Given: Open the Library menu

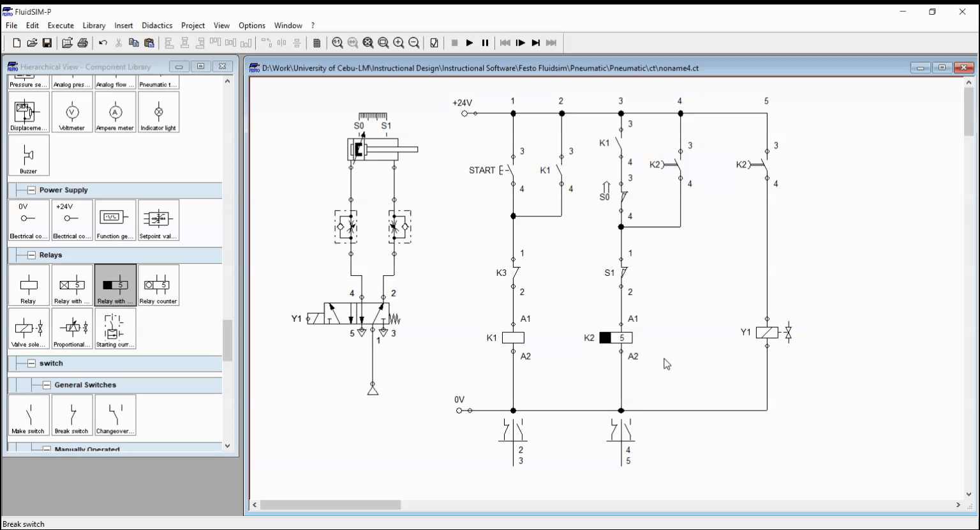Looking at the screenshot, I should pyautogui.click(x=94, y=26).
